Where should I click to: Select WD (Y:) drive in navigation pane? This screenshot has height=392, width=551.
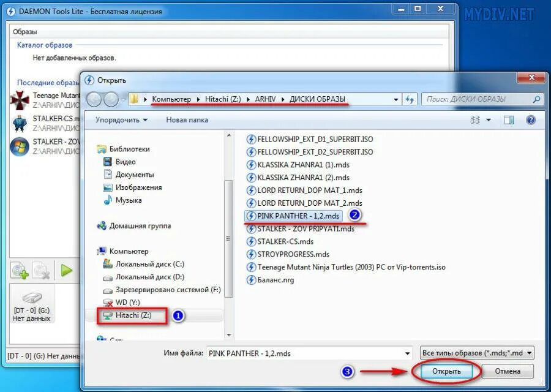coord(121,303)
